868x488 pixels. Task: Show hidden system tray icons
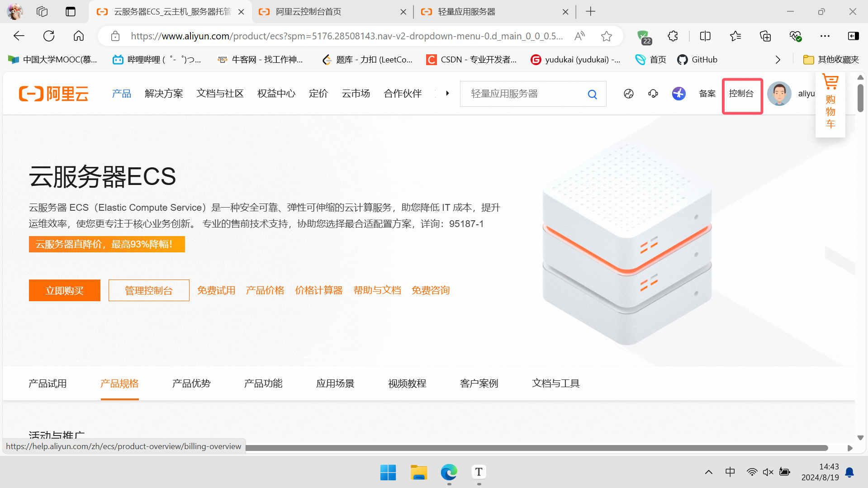708,472
